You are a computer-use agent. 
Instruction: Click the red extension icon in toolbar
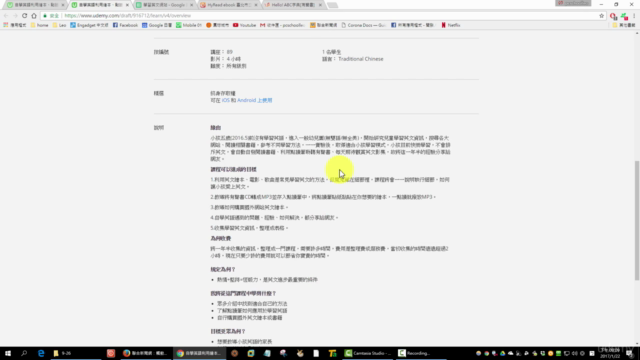click(x=613, y=16)
